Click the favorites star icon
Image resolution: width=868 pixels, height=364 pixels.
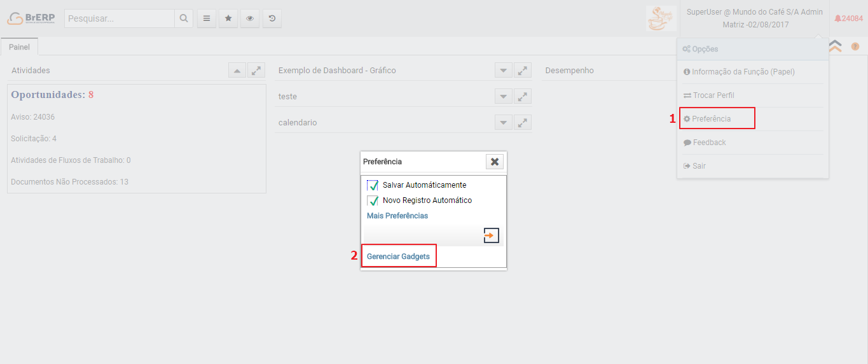click(x=228, y=18)
